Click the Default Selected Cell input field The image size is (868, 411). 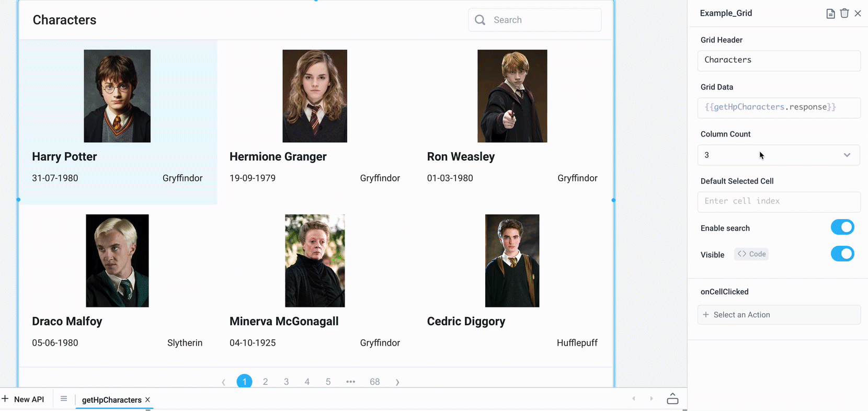(778, 201)
